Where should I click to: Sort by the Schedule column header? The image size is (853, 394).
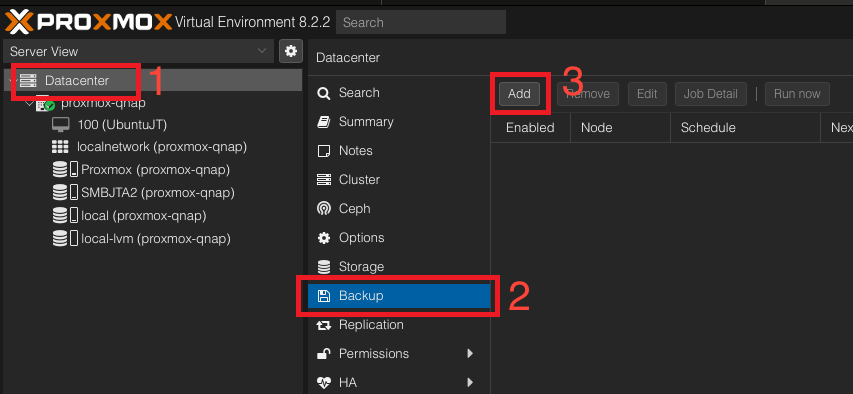point(745,128)
